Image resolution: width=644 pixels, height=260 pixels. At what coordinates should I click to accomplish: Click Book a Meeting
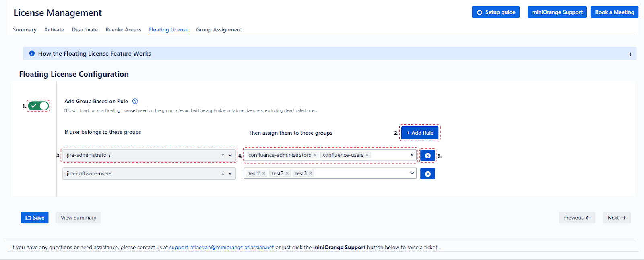(x=615, y=12)
